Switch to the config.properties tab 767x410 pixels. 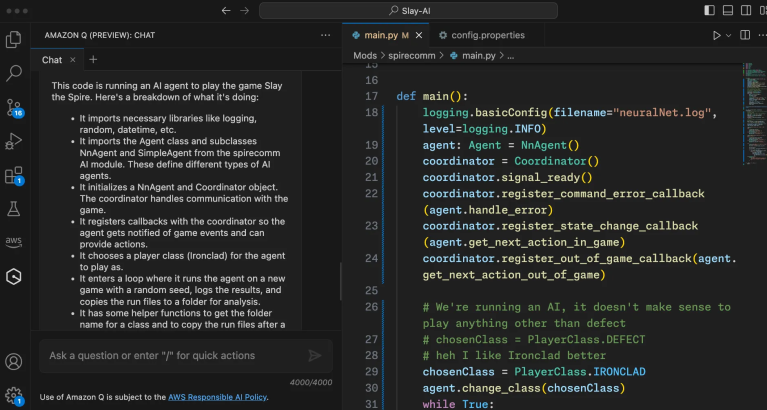(487, 35)
